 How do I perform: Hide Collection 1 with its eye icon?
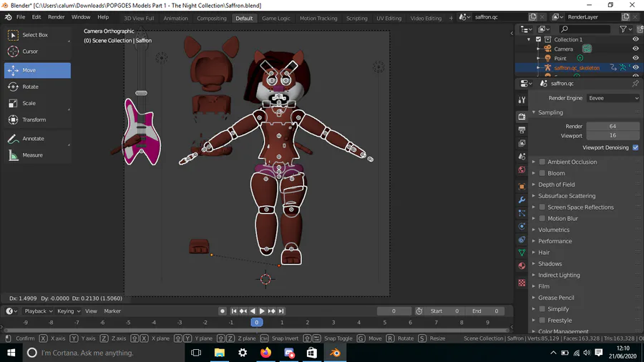(635, 39)
